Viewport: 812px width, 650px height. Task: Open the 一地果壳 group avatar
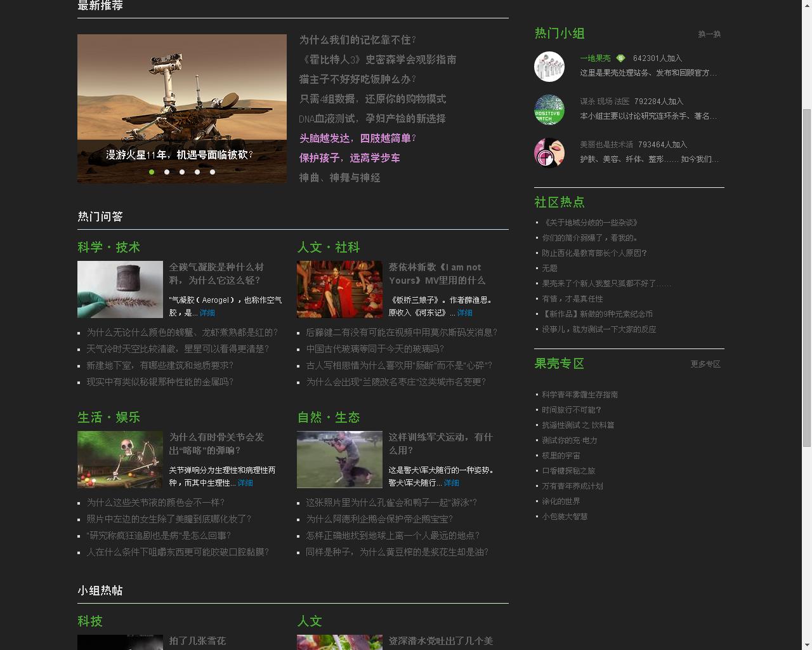549,67
